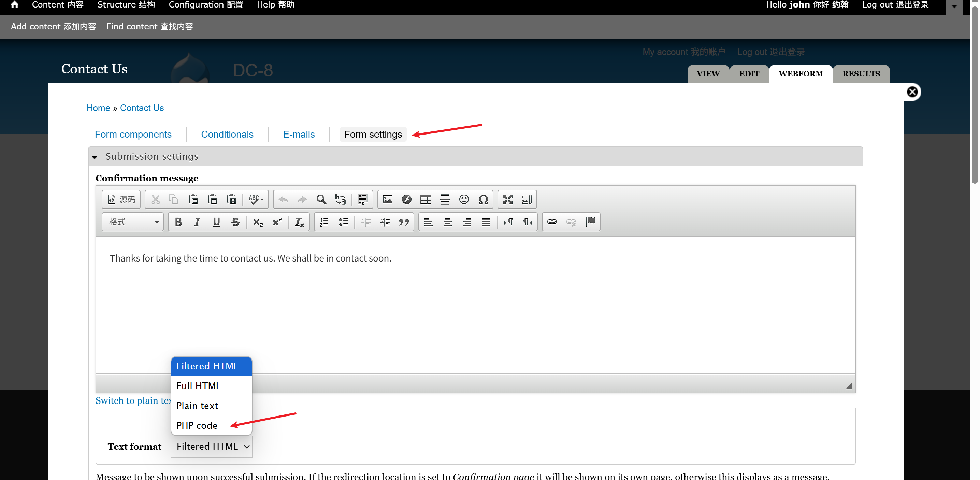Viewport: 980px width, 480px height.
Task: Click the smiley emoticon icon
Action: (464, 199)
